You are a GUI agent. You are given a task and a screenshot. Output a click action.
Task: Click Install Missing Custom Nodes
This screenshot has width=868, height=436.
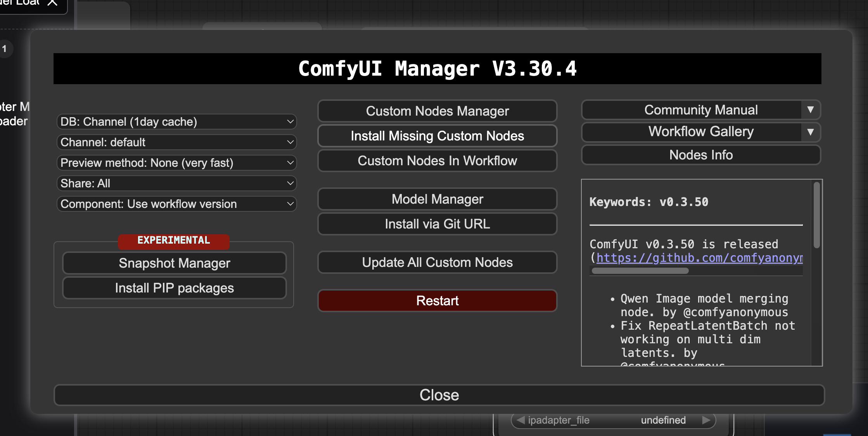(x=437, y=136)
